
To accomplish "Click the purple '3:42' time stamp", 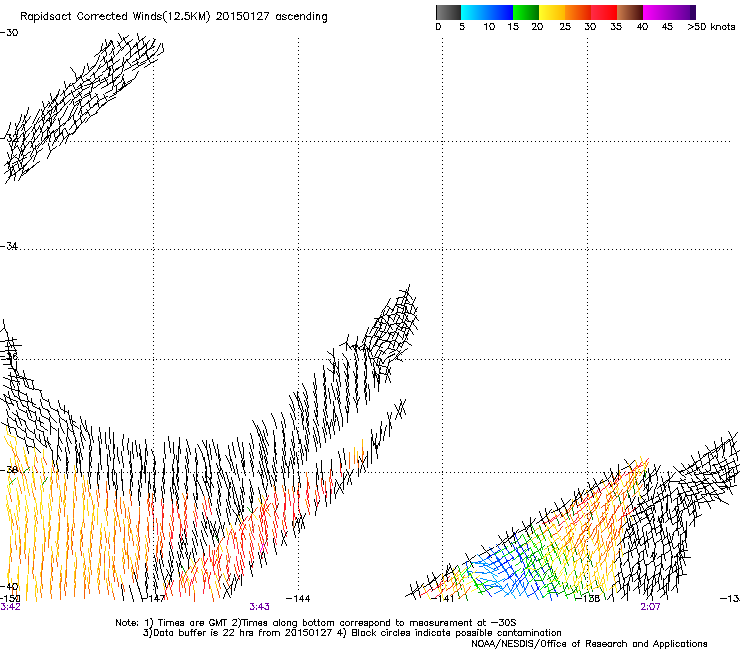I will pos(10,607).
